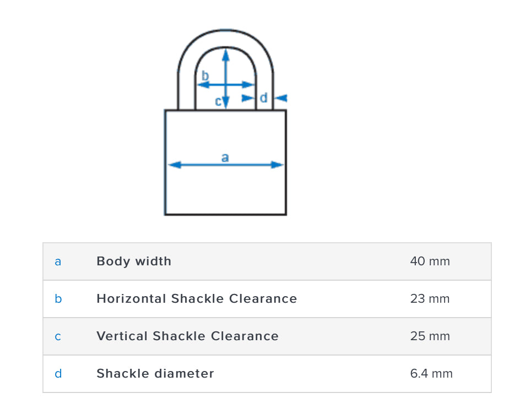Click the letter 'd' label in padlock diagram
Image resolution: width=520 pixels, height=420 pixels.
tap(264, 98)
